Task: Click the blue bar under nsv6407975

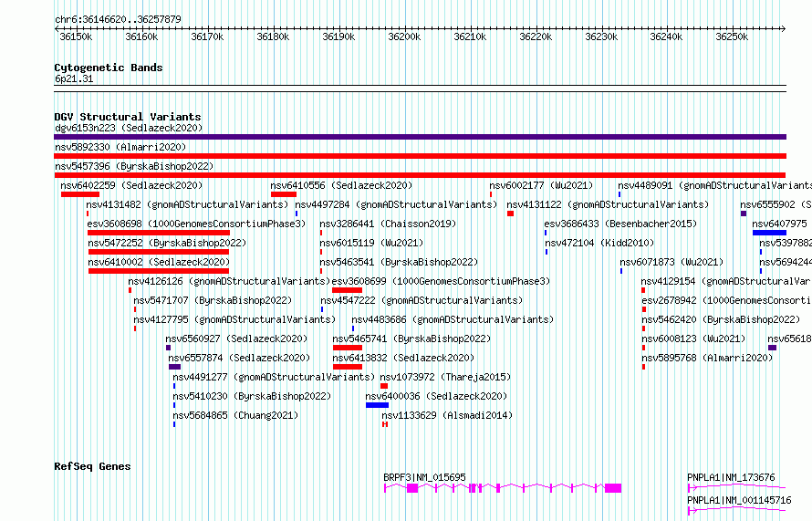Action: pyautogui.click(x=769, y=233)
